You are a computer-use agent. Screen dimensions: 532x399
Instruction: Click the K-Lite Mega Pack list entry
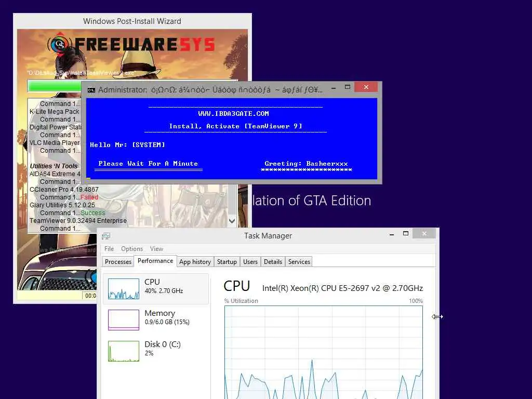click(54, 112)
